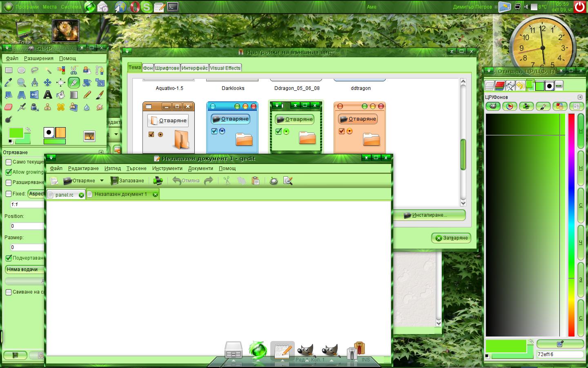This screenshot has width=588, height=368.
Task: Select the Color Picker eyedropper tool
Action: 9,83
